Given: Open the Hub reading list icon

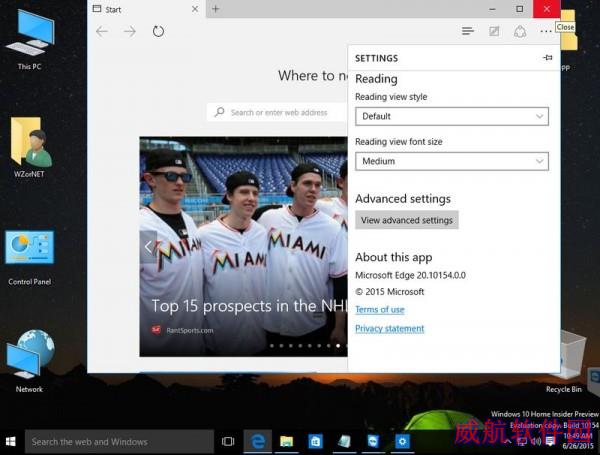Looking at the screenshot, I should tap(468, 31).
